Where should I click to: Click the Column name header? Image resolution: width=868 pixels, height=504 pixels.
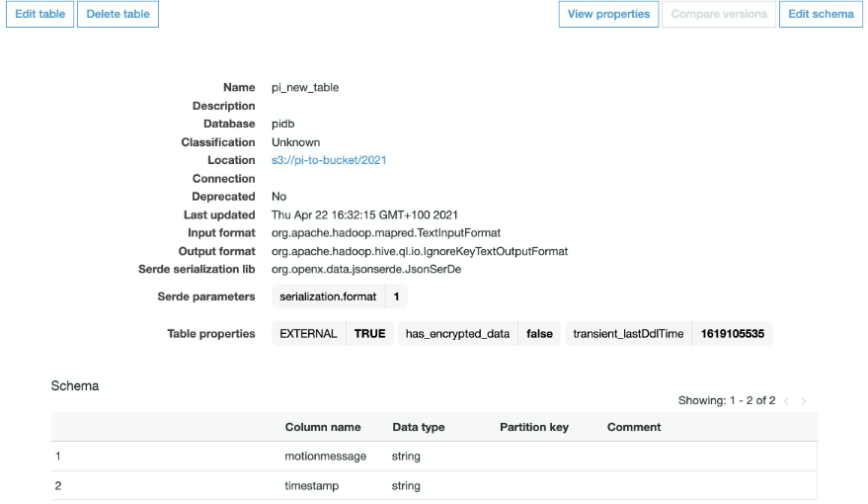tap(323, 427)
